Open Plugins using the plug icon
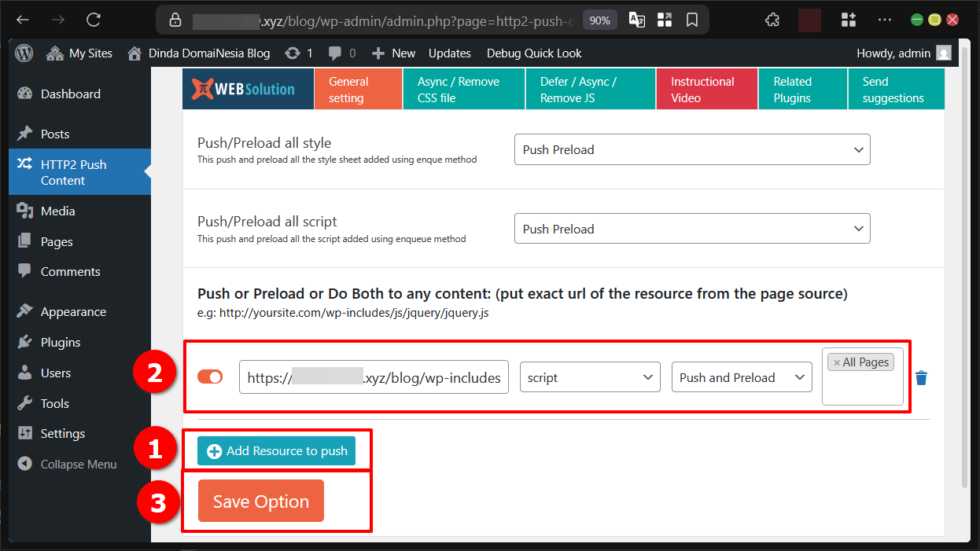The width and height of the screenshot is (980, 551). coord(26,342)
